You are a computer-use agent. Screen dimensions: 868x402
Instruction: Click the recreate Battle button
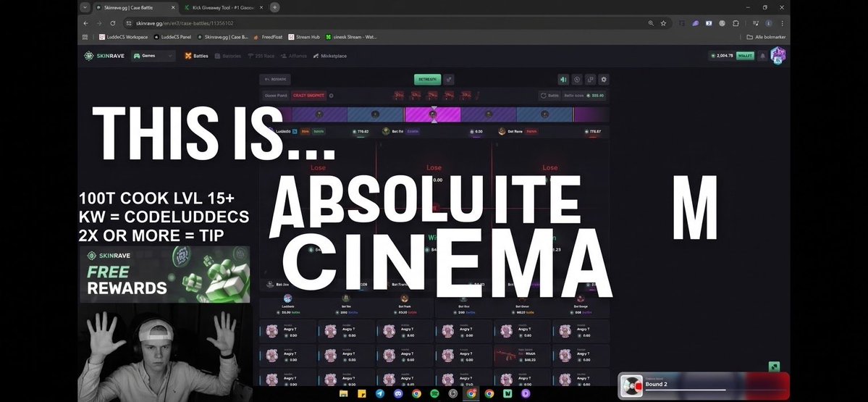[x=549, y=95]
